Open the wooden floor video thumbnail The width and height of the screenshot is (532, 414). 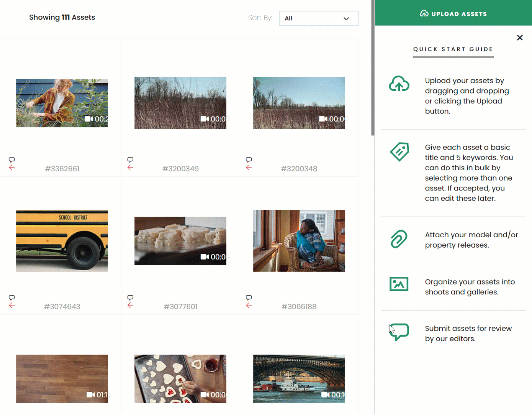pyautogui.click(x=62, y=379)
